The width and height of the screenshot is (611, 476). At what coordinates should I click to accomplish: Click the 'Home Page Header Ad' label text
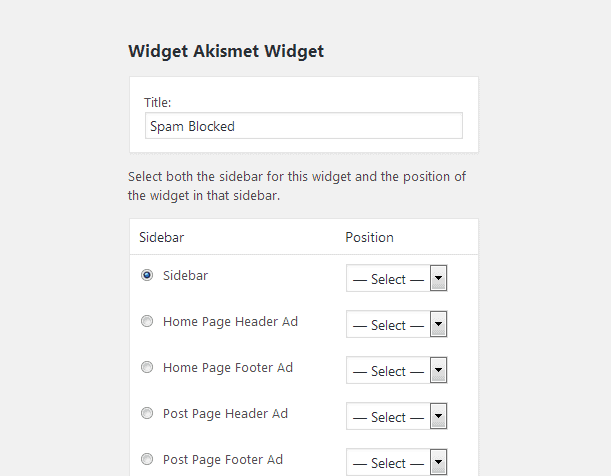(230, 321)
